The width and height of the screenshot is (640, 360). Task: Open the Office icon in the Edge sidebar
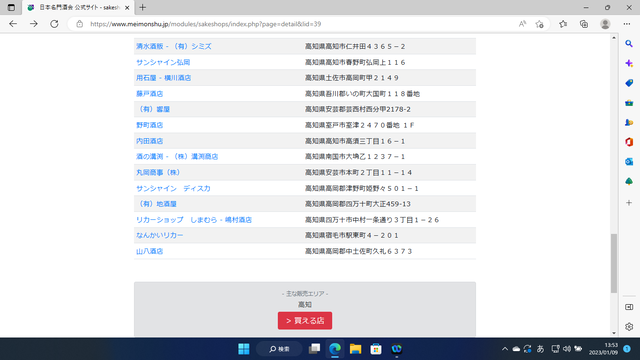click(629, 142)
